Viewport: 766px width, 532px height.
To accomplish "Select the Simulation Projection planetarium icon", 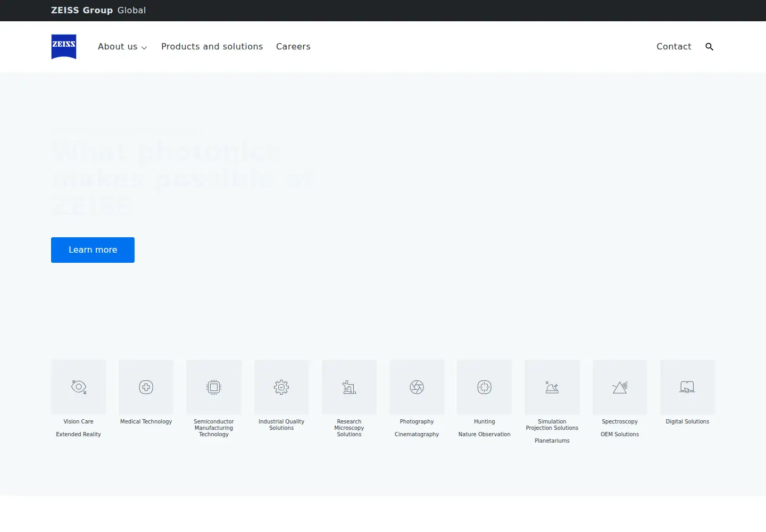I will pos(552,387).
